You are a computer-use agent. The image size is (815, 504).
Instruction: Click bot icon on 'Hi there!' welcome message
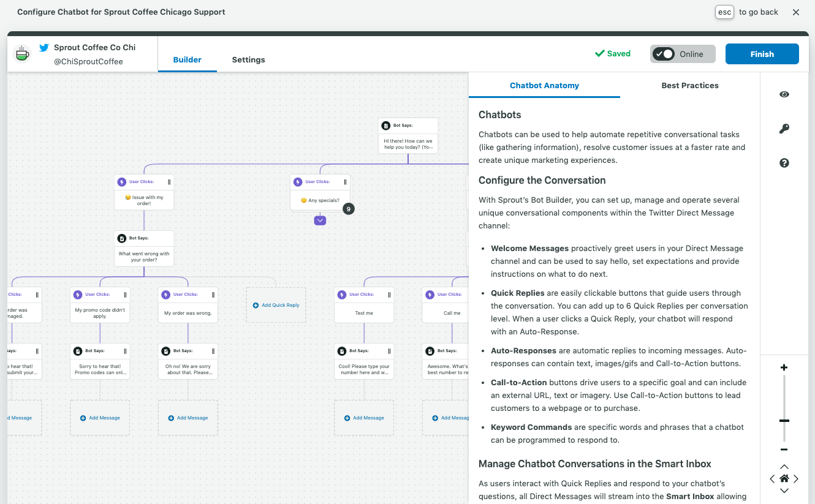point(386,126)
